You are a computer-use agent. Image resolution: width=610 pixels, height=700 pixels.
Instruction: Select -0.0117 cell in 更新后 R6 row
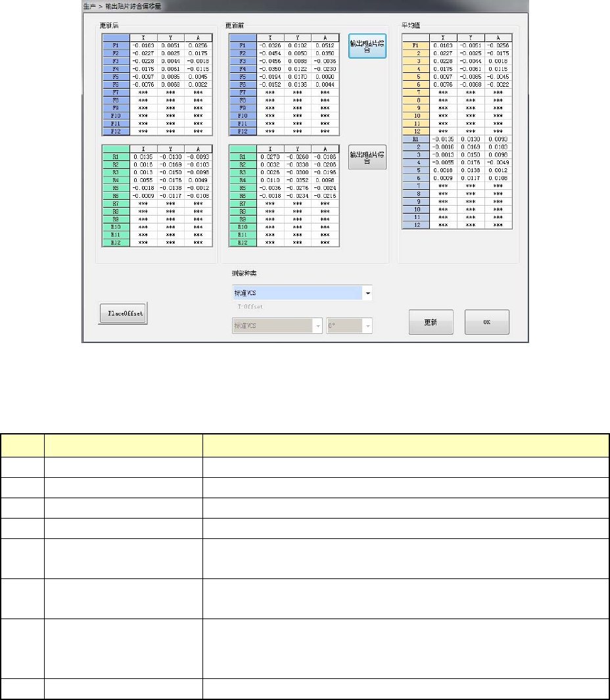(171, 196)
